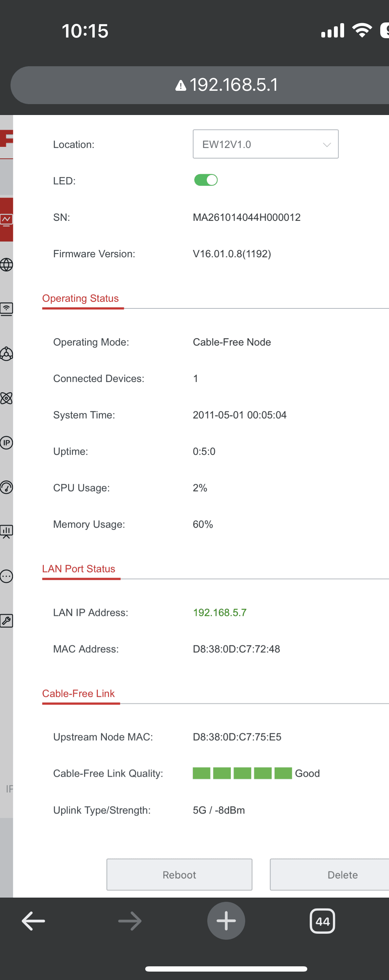This screenshot has height=980, width=389.
Task: Expand the Location dropdown EW12V1.0
Action: (266, 144)
